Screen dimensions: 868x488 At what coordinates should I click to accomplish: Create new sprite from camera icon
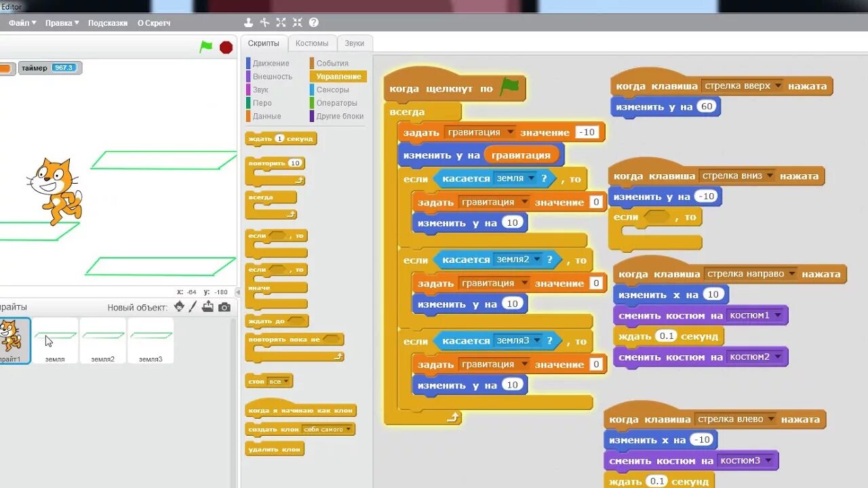pyautogui.click(x=224, y=306)
